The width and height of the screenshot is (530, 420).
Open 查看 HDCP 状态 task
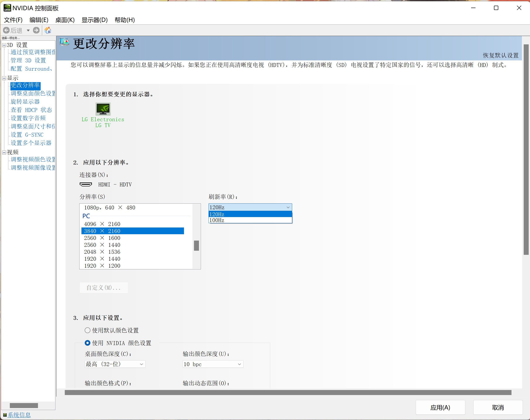[x=31, y=110]
